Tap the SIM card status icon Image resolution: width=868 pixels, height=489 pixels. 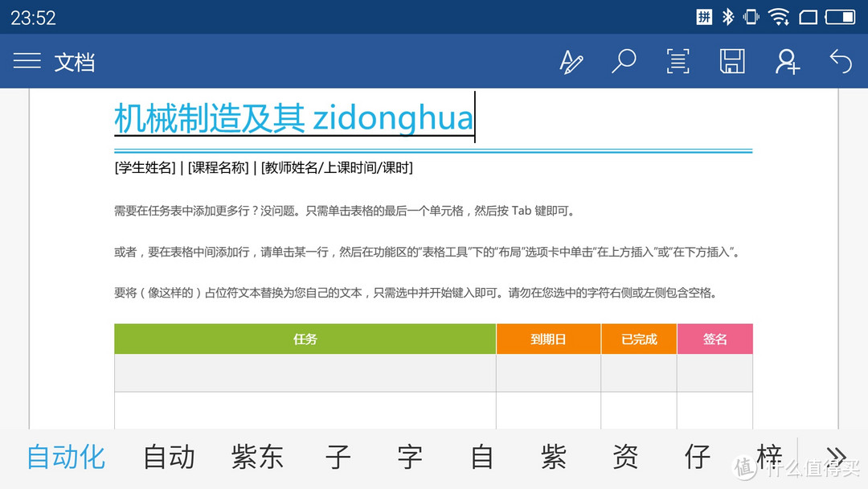point(809,17)
